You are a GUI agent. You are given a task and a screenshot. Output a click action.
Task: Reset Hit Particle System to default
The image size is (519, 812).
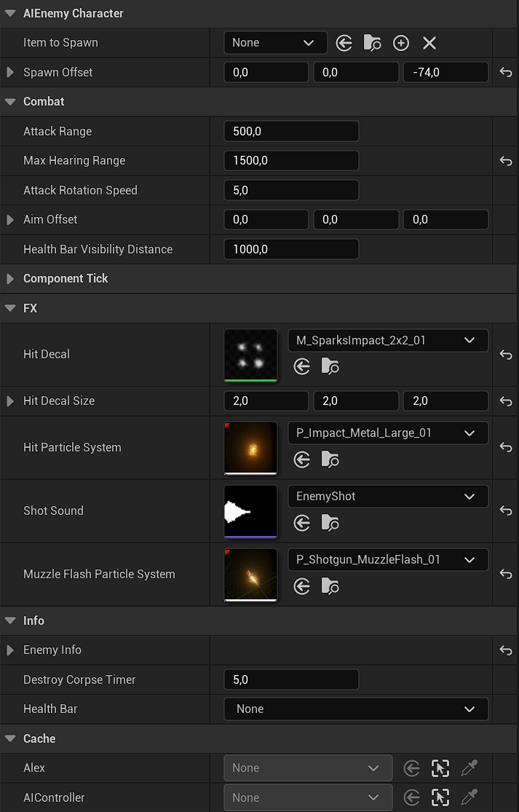tap(506, 447)
